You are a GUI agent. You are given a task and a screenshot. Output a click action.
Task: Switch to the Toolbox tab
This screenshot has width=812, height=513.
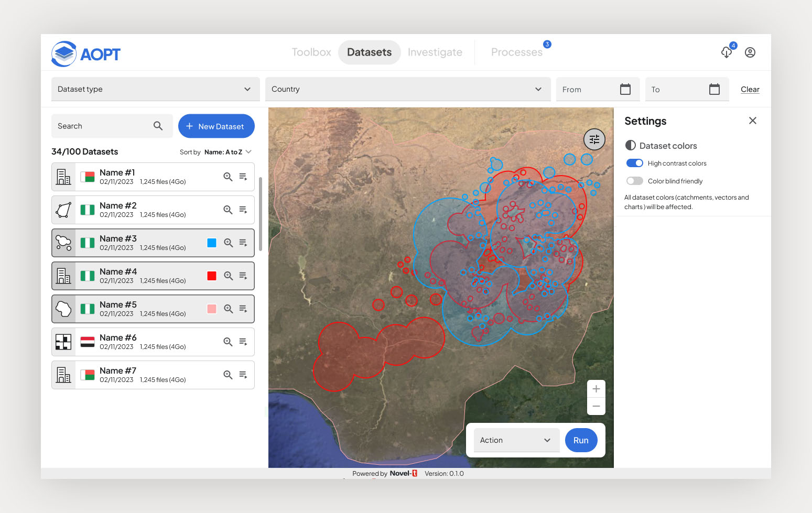click(311, 52)
